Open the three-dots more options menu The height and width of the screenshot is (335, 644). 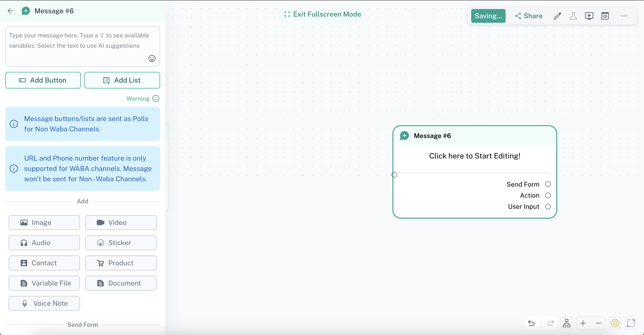click(x=624, y=16)
